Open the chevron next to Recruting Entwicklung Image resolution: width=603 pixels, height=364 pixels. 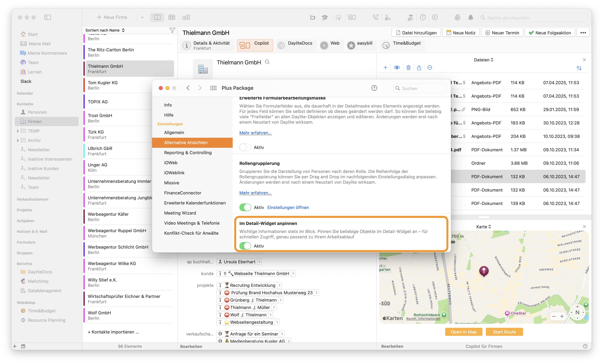coord(280,285)
